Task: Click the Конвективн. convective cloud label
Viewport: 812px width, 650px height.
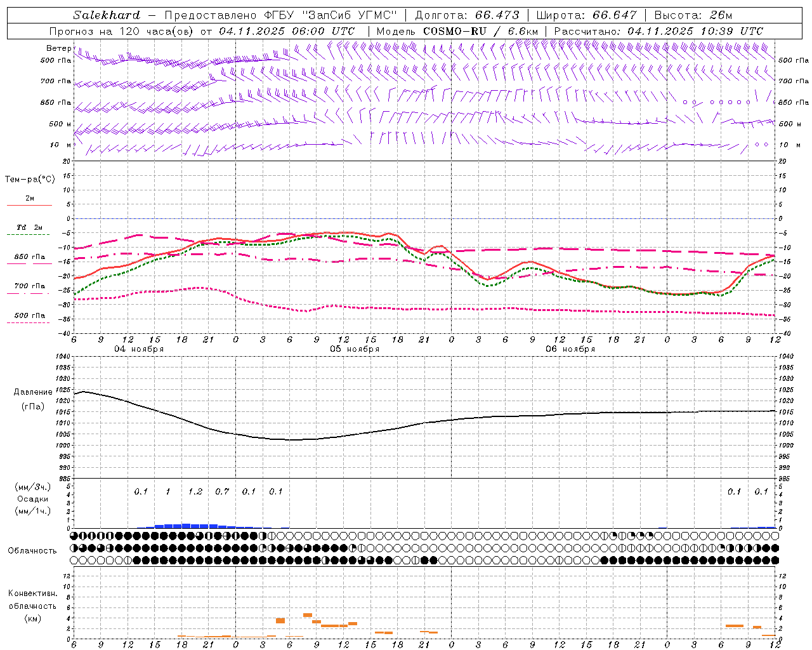Action: click(x=32, y=594)
